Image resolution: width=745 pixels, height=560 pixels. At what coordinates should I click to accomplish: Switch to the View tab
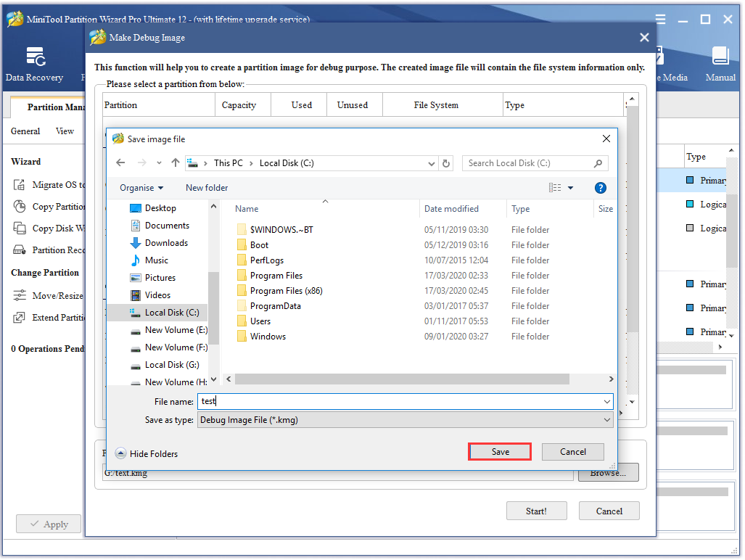tap(65, 131)
